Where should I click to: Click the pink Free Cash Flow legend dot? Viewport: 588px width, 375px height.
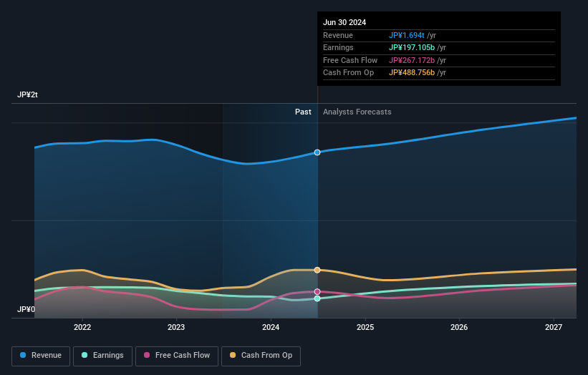147,355
